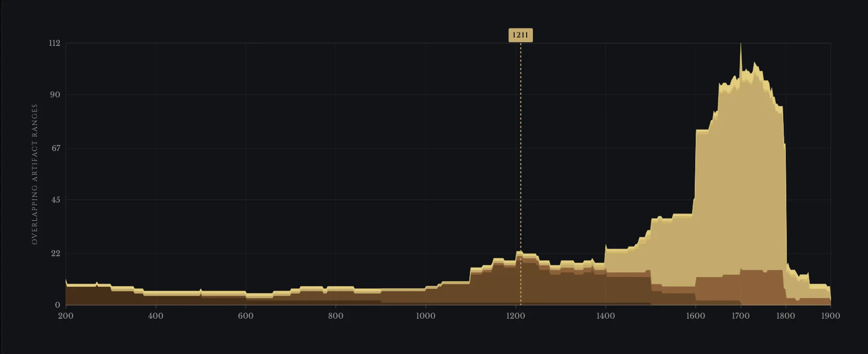Screen dimensions: 868x354
Task: Select the 1200 x-axis label
Action: pyautogui.click(x=516, y=315)
